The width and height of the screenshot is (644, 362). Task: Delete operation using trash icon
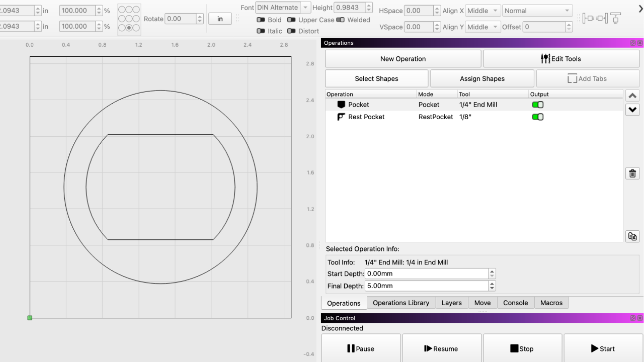coord(632,173)
